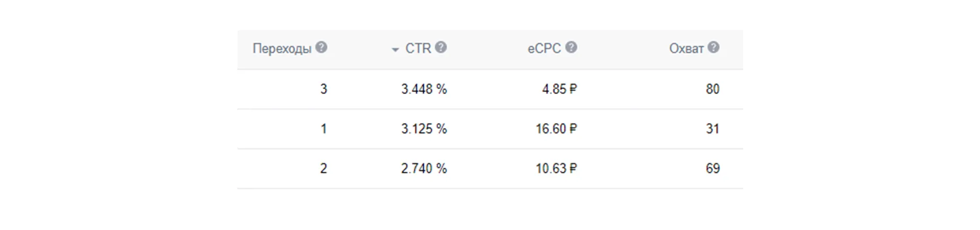This screenshot has width=980, height=230.
Task: Click help icon next to eCPC
Action: tap(571, 48)
